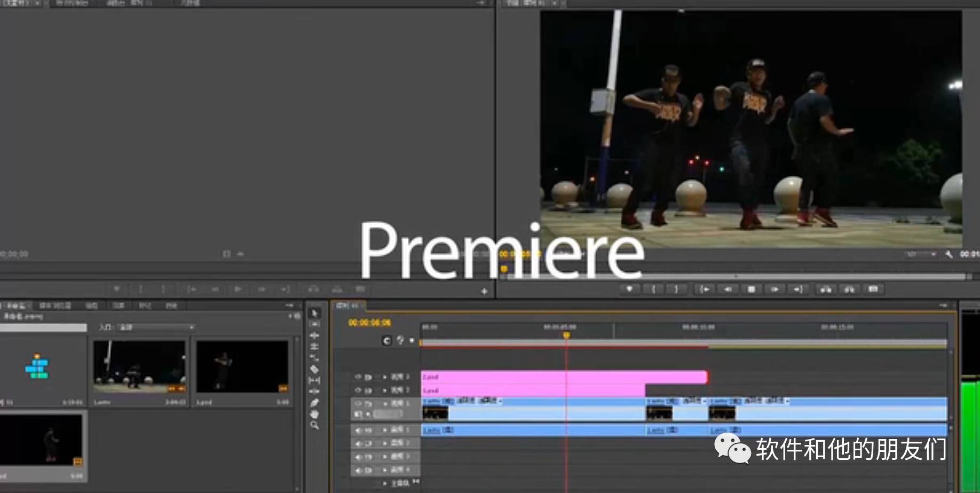Switch to the History tab
Viewport: 980px width, 493px height.
point(171,306)
